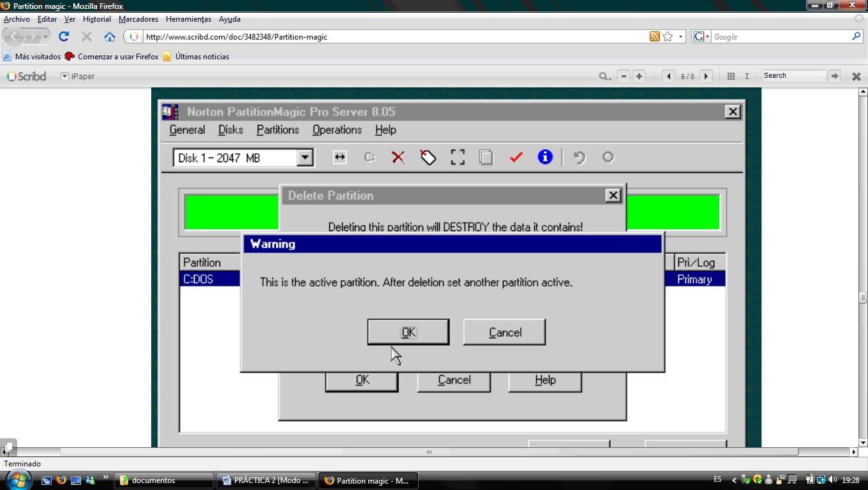Open the Disk 1 - 2047 MB dropdown

click(305, 158)
